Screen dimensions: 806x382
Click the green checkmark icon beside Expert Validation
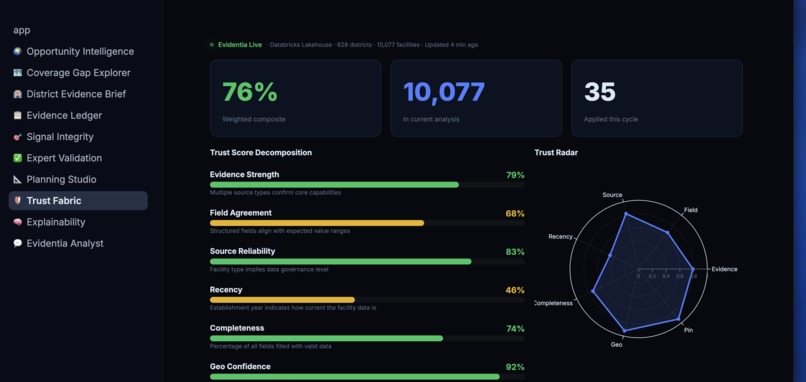[x=17, y=158]
